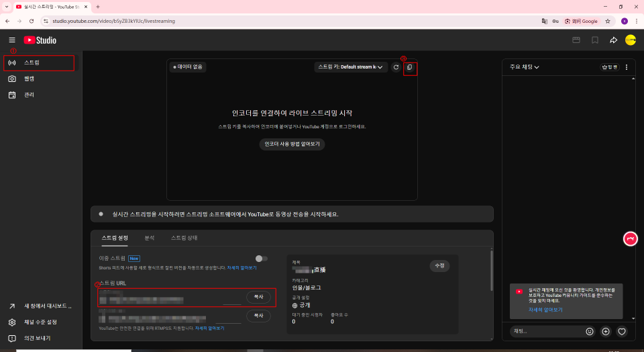Screen dimensions: 644x352
Task: Reset the stream key using the refresh icon
Action: [396, 67]
